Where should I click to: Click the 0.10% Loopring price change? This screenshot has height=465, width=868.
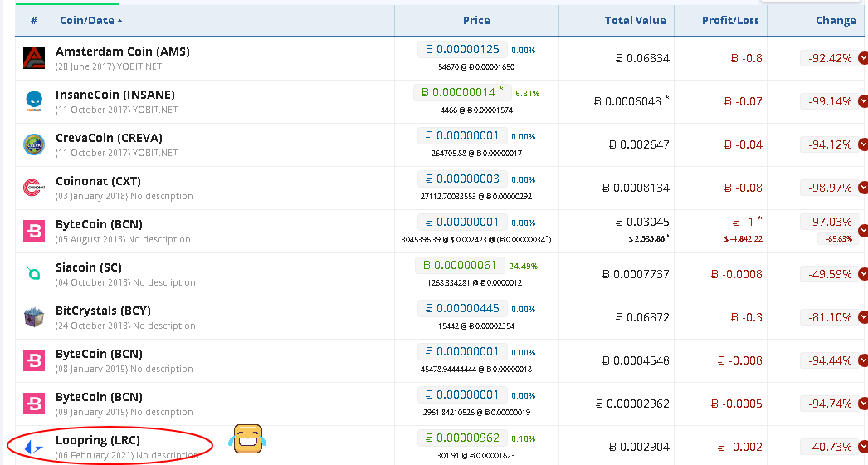[523, 439]
